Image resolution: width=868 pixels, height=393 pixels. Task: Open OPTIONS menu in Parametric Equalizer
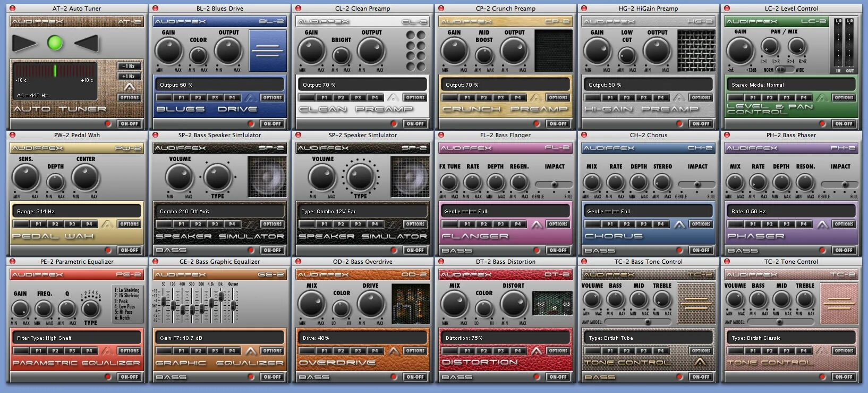pyautogui.click(x=130, y=351)
